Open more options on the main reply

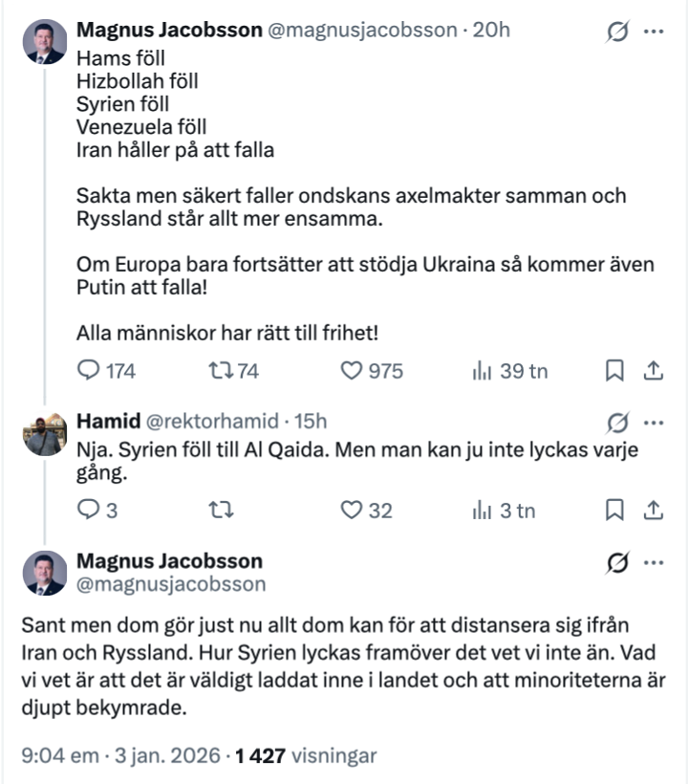point(655,562)
